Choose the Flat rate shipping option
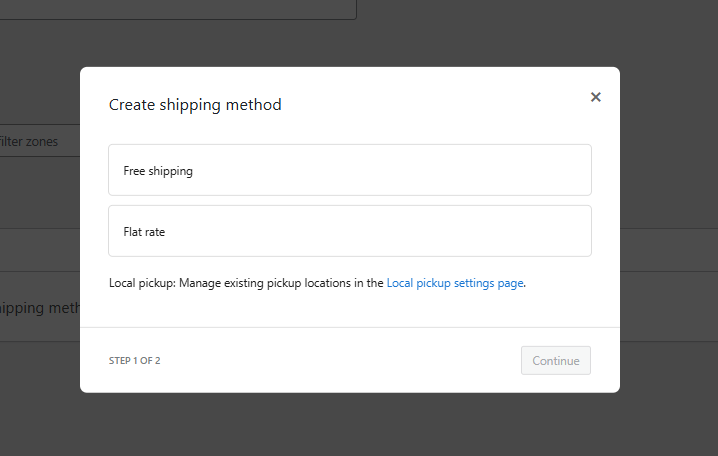The width and height of the screenshot is (718, 456). [x=349, y=231]
